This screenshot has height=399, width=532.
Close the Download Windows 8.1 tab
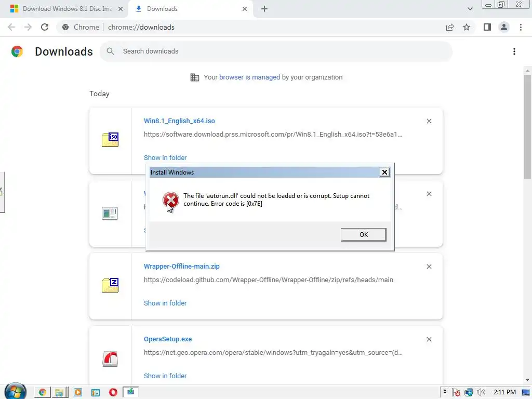point(120,9)
